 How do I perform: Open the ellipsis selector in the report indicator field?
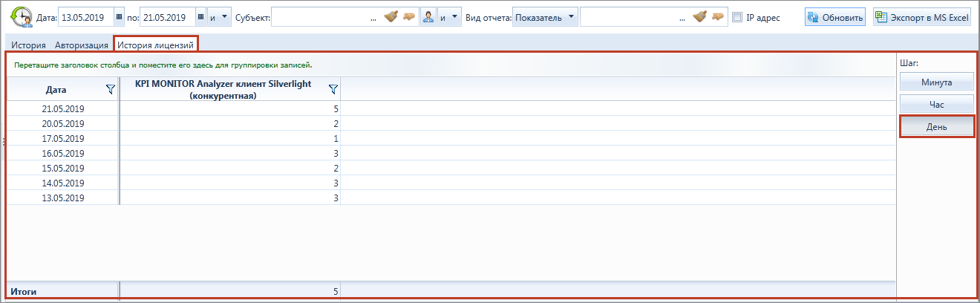click(x=682, y=17)
